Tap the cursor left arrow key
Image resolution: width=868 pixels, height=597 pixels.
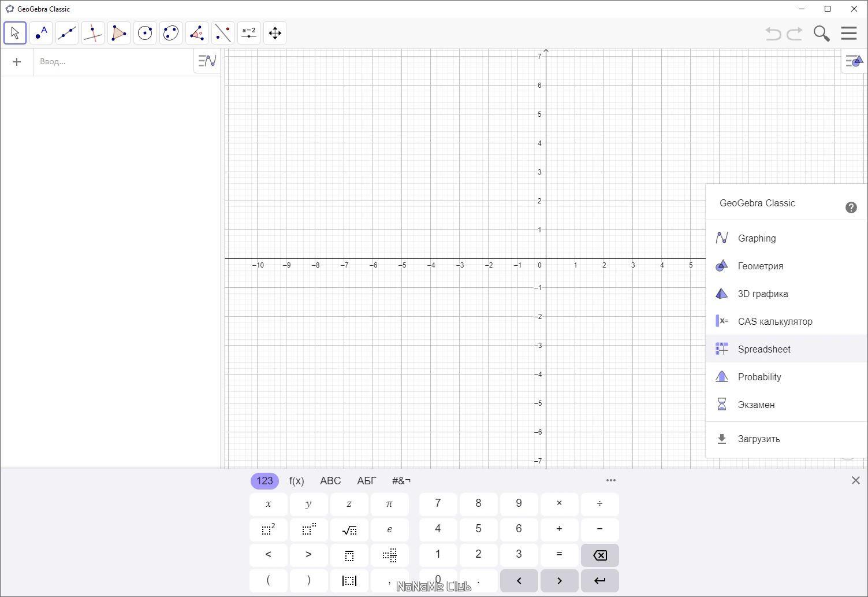click(x=519, y=580)
